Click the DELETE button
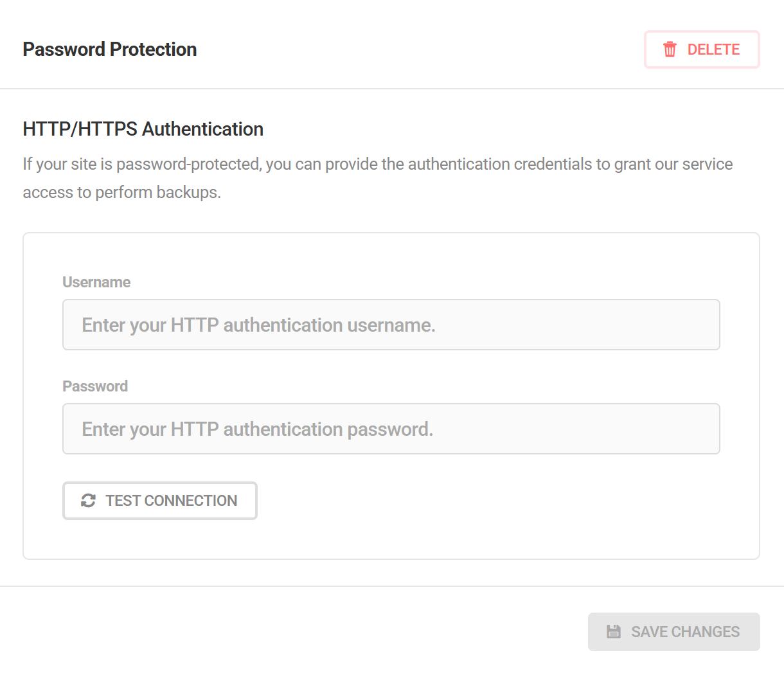The height and width of the screenshot is (682, 784). coord(702,49)
